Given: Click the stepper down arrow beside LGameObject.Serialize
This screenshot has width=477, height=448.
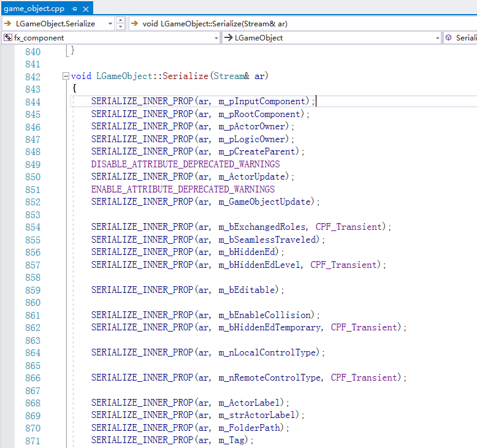Looking at the screenshot, I should click(x=120, y=27).
